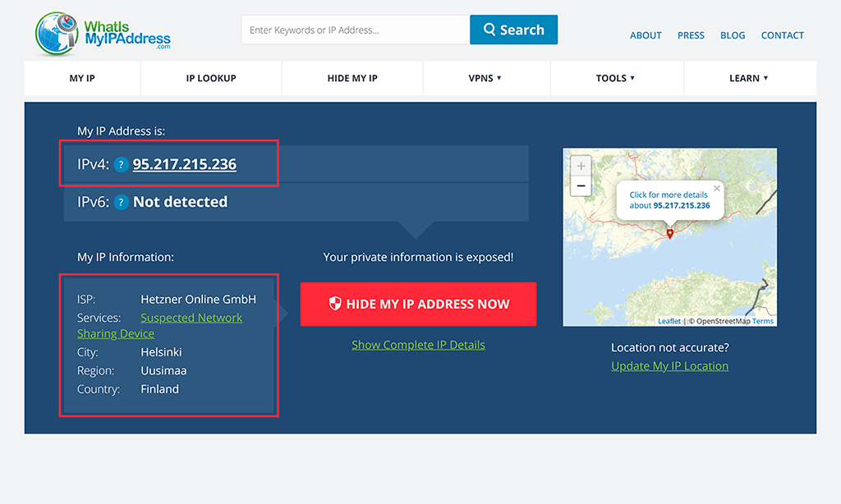Click Update My IP Location link
The width and height of the screenshot is (841, 504).
click(x=670, y=366)
